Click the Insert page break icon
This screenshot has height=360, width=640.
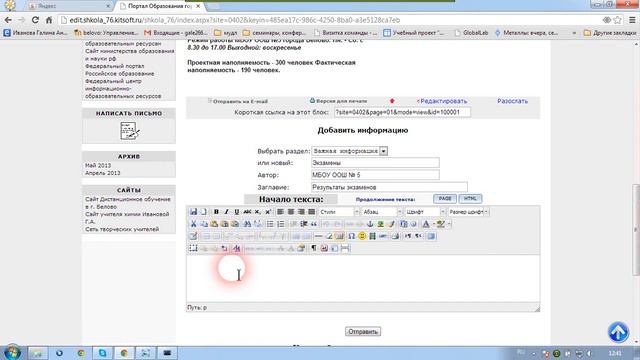[x=345, y=248]
